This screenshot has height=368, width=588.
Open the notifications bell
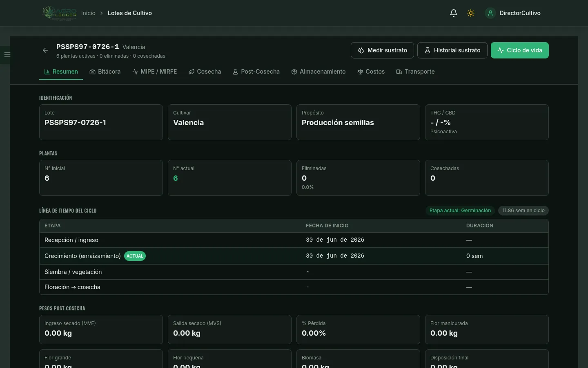point(454,13)
